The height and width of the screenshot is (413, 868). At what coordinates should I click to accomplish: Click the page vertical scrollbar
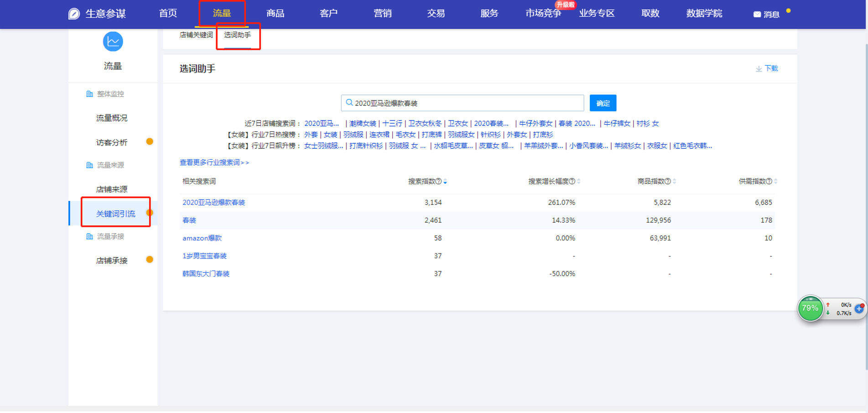866,207
